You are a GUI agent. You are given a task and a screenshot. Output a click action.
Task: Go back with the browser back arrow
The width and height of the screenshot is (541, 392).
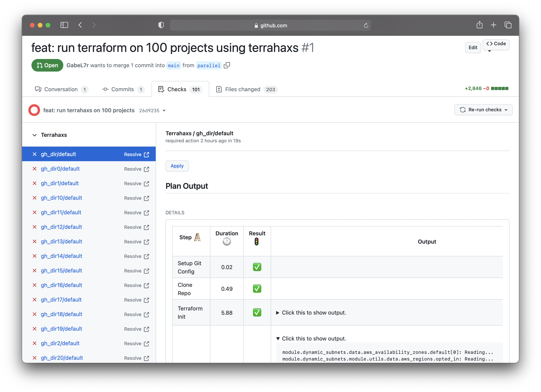[80, 25]
